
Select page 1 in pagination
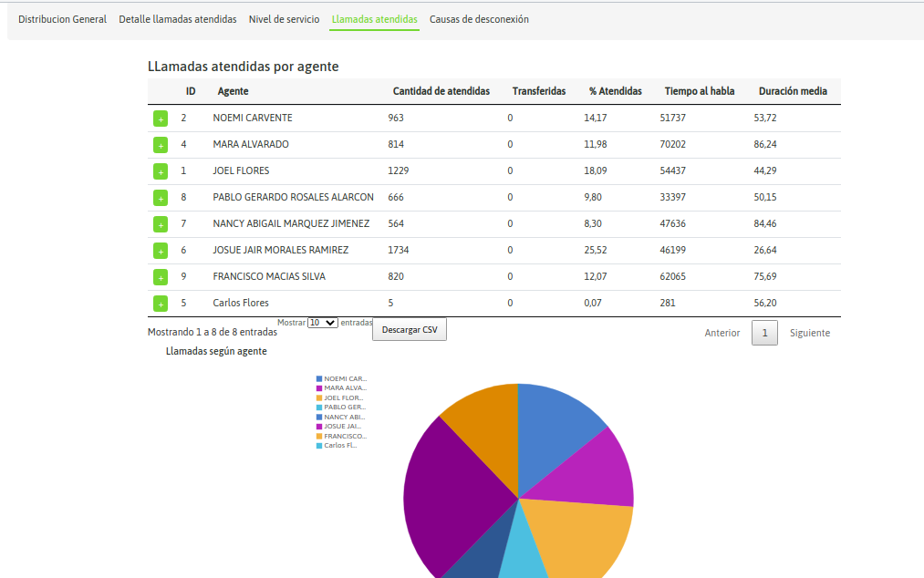[765, 333]
